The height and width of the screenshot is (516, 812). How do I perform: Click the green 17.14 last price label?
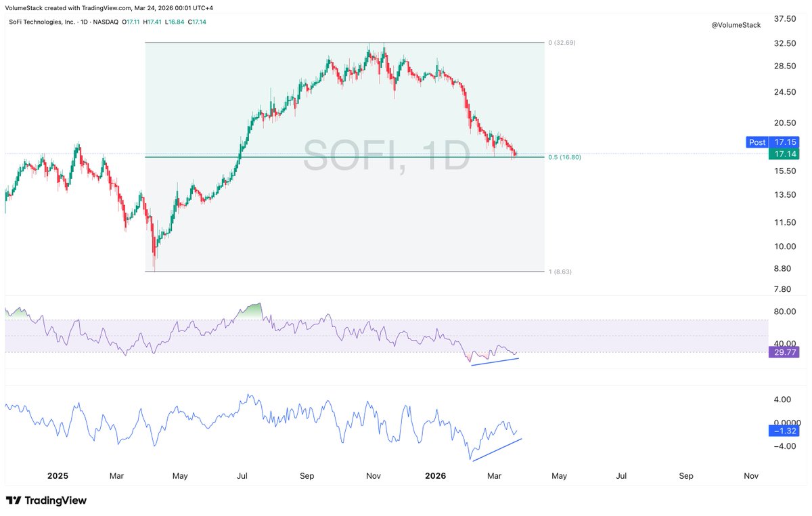[784, 154]
